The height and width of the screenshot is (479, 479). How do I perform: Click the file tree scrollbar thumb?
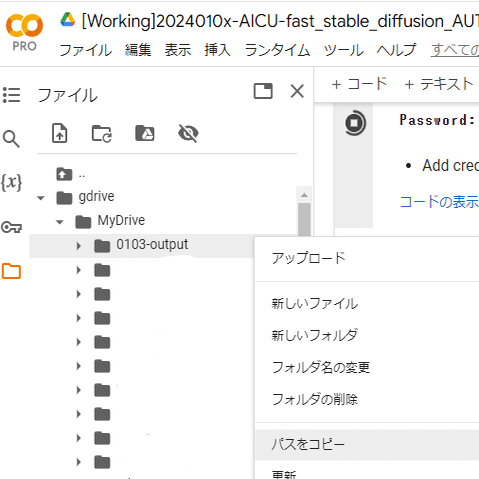tap(304, 219)
